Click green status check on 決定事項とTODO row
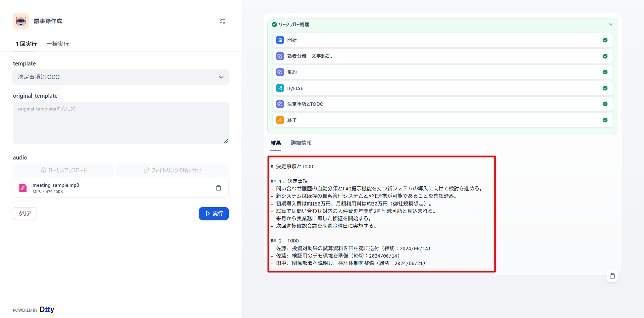The image size is (644, 318). tap(605, 104)
